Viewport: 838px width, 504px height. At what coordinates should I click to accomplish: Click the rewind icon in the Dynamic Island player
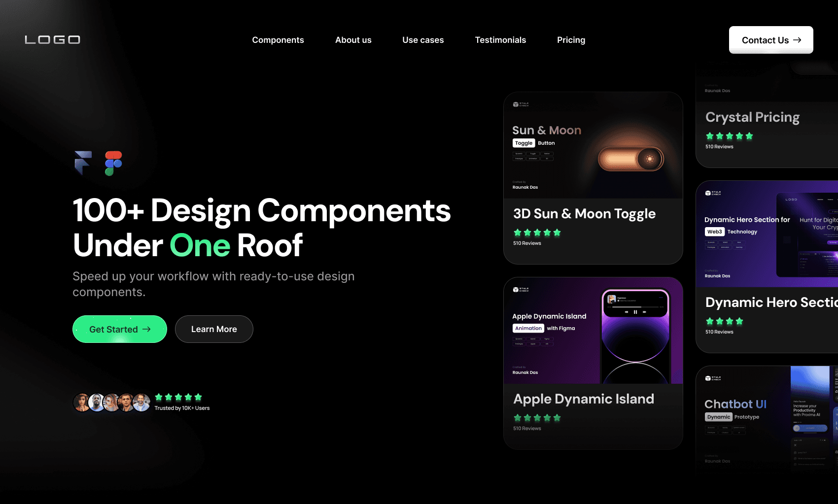pyautogui.click(x=627, y=312)
